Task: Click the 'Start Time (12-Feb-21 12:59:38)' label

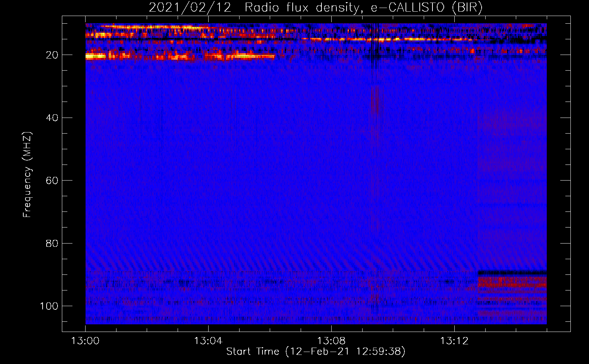Action: click(316, 352)
